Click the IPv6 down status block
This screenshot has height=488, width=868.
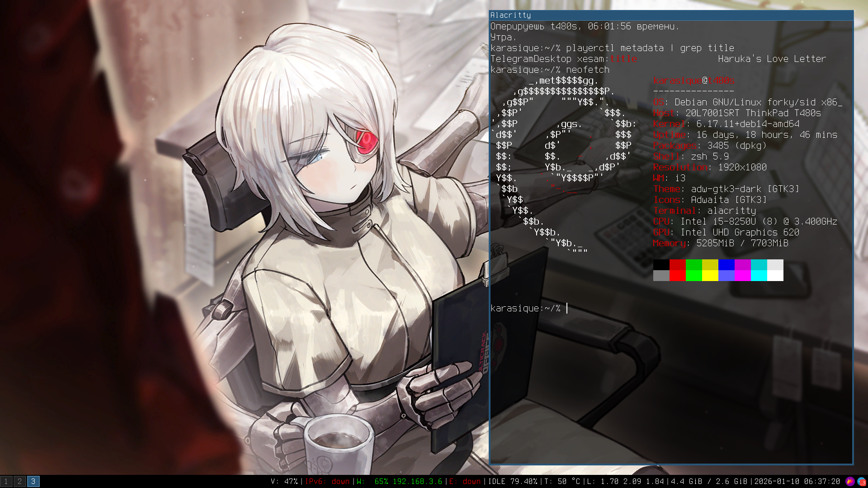coord(327,481)
